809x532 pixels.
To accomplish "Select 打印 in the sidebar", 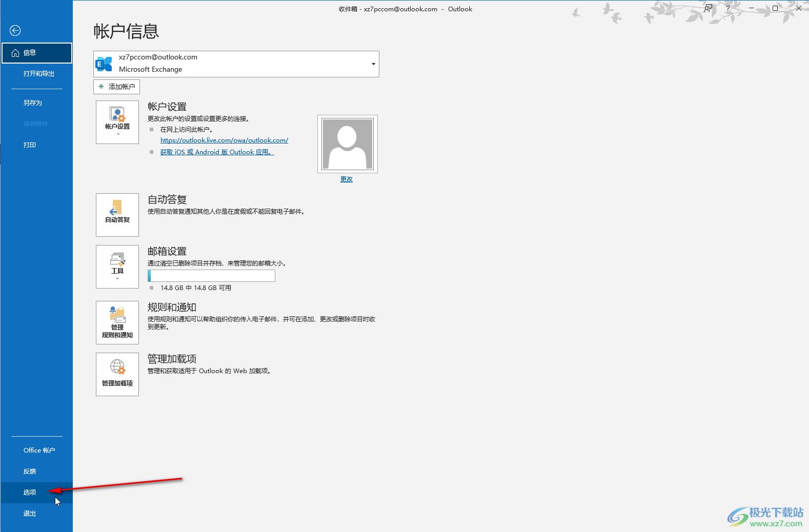I will coord(36,145).
